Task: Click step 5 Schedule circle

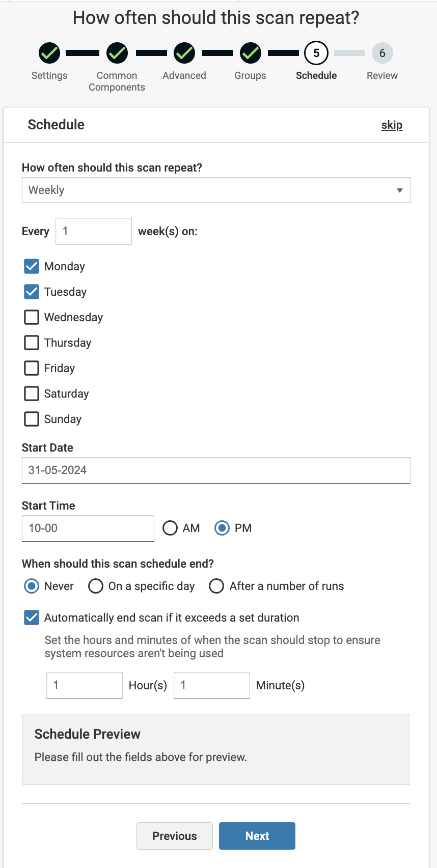Action: click(x=316, y=53)
